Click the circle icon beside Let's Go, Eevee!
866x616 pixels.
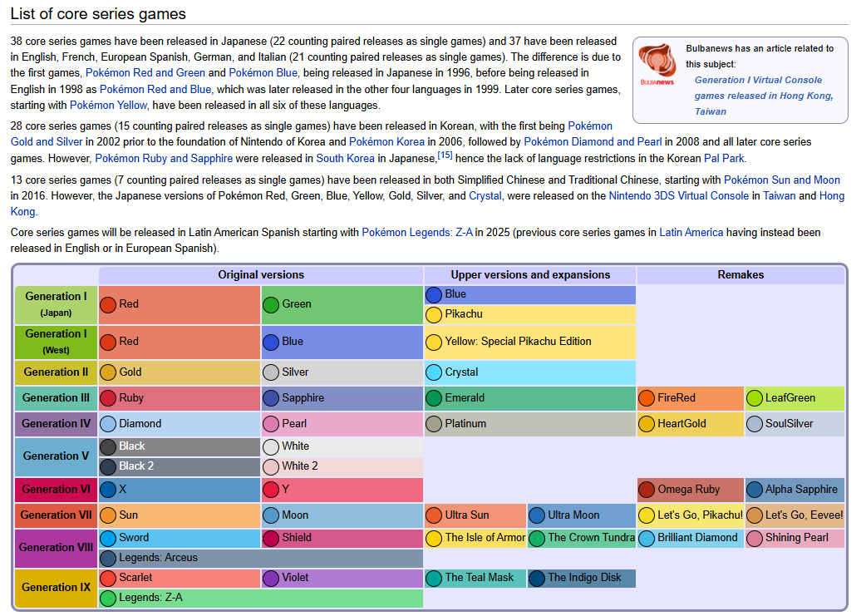(754, 515)
